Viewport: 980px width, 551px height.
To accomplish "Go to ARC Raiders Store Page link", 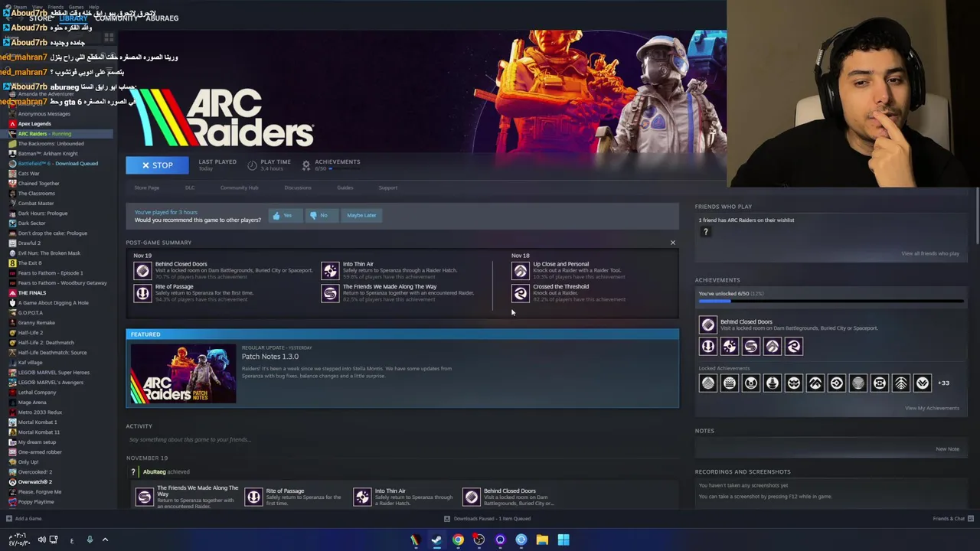I will [147, 187].
